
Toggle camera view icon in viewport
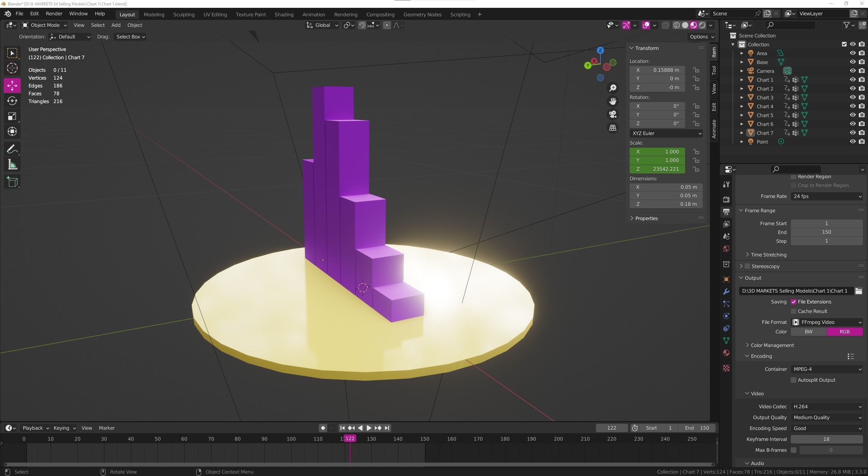(613, 115)
